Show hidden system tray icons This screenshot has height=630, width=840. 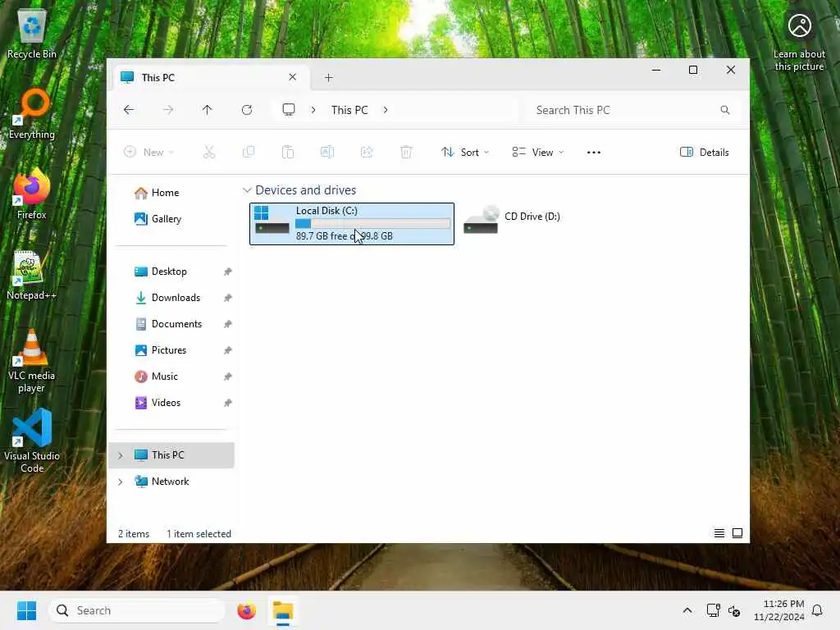[x=687, y=610]
